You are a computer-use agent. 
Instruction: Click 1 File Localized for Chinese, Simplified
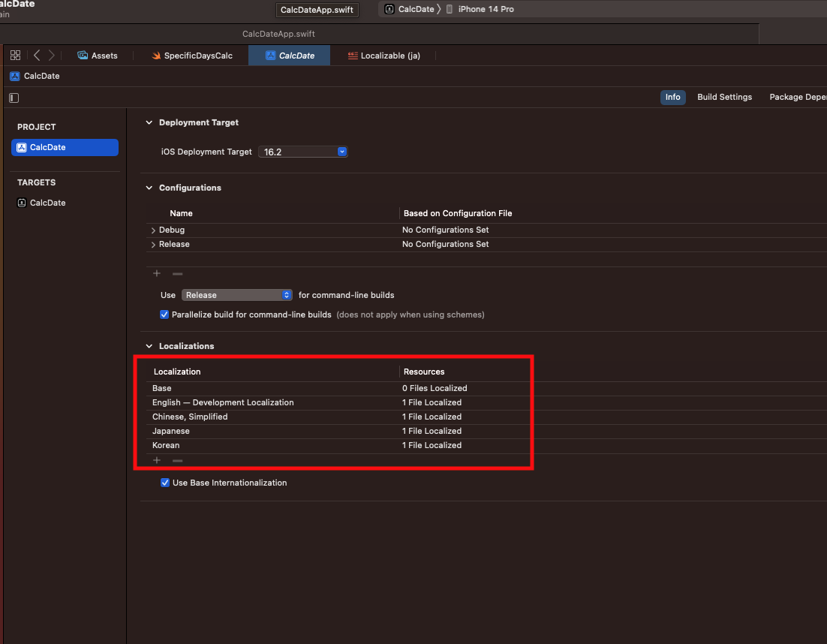click(x=432, y=417)
